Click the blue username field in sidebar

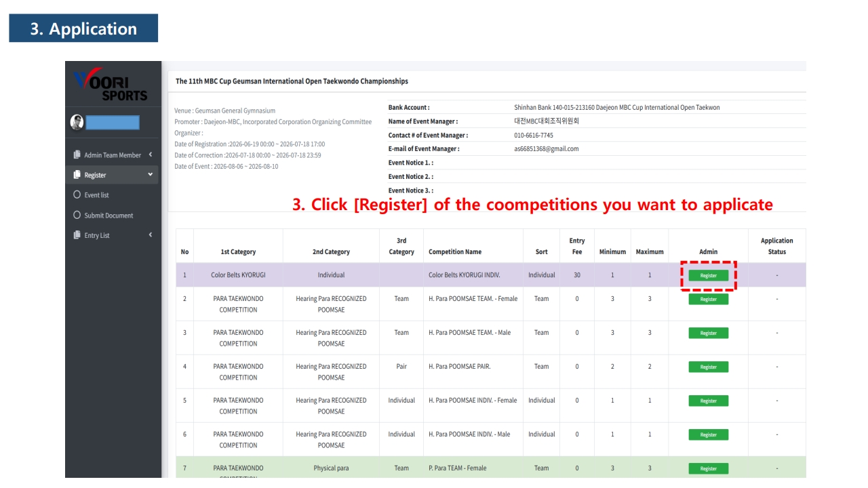pyautogui.click(x=113, y=122)
